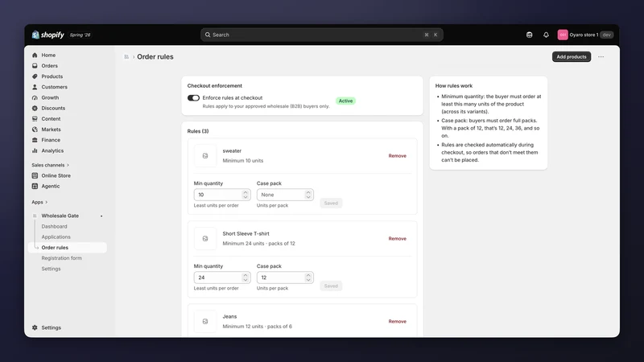
Task: Click the Analytics bar chart icon
Action: tap(35, 150)
